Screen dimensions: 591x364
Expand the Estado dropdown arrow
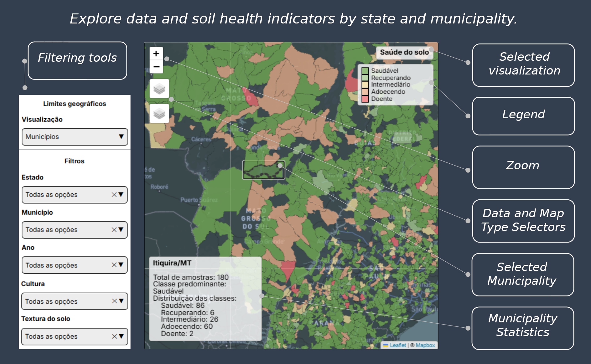pyautogui.click(x=121, y=195)
